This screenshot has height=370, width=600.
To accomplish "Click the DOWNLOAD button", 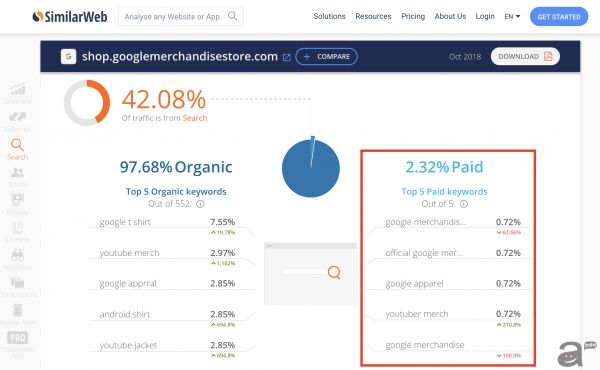I will pyautogui.click(x=525, y=56).
